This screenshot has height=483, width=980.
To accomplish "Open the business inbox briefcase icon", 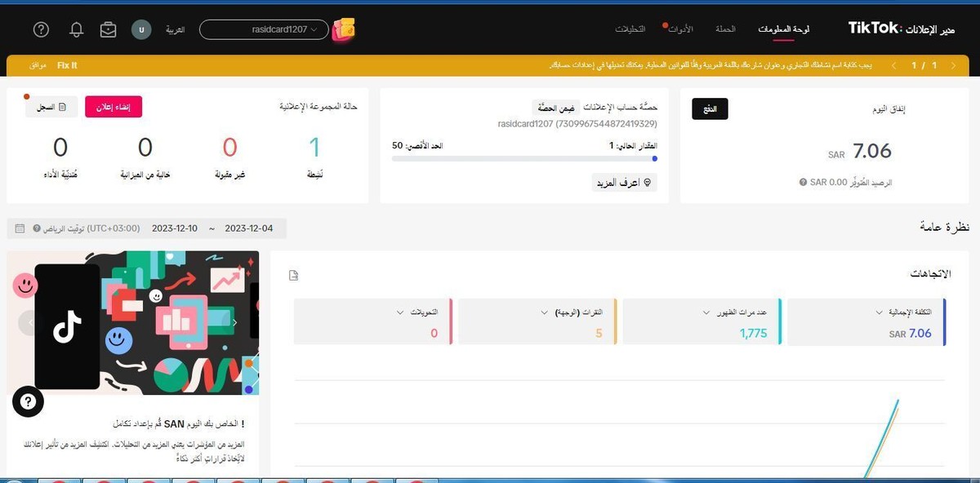I will click(109, 29).
